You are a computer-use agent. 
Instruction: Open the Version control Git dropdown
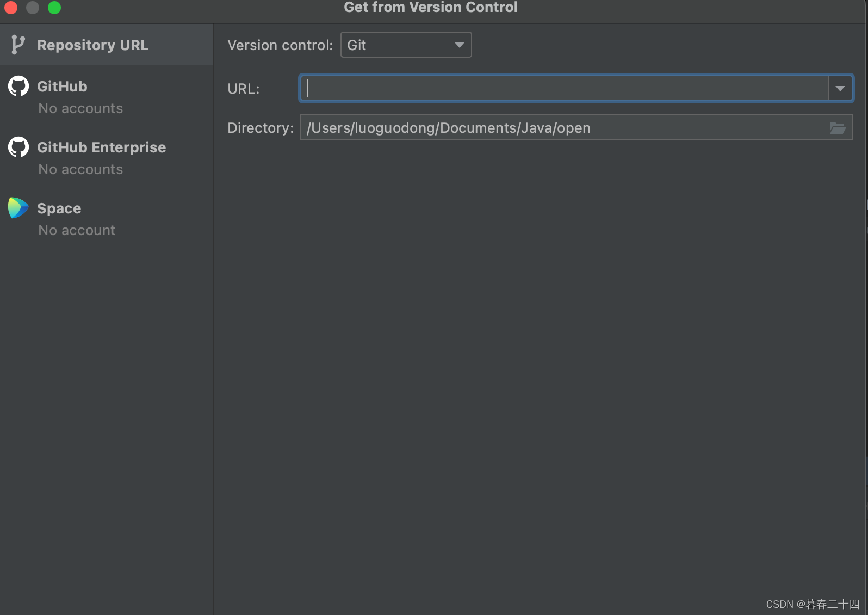pyautogui.click(x=406, y=45)
